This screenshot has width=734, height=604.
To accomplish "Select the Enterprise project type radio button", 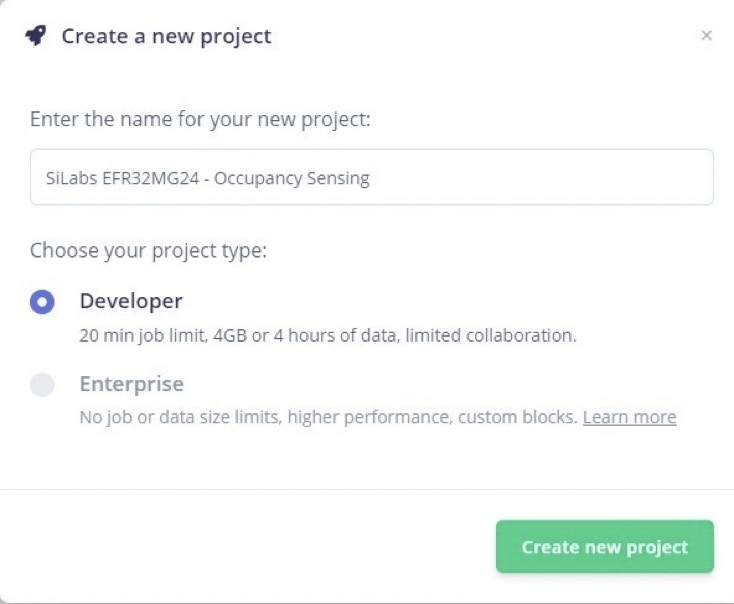I will [x=42, y=385].
